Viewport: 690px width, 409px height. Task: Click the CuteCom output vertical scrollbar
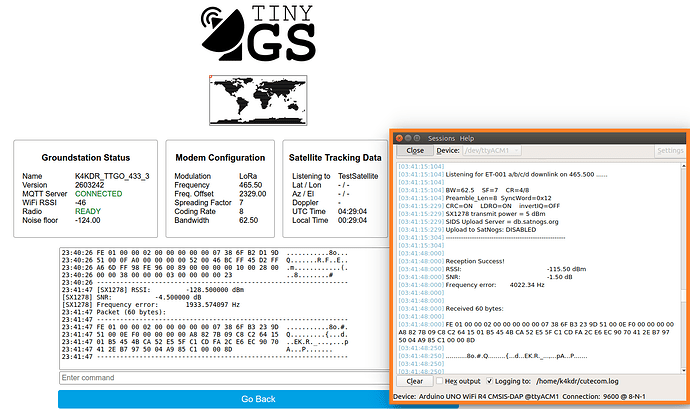pos(683,269)
